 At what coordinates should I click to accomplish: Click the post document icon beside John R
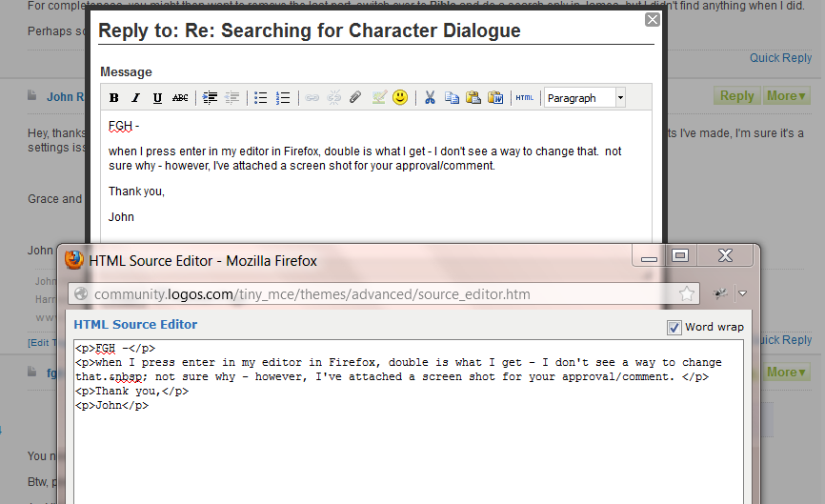pos(32,95)
